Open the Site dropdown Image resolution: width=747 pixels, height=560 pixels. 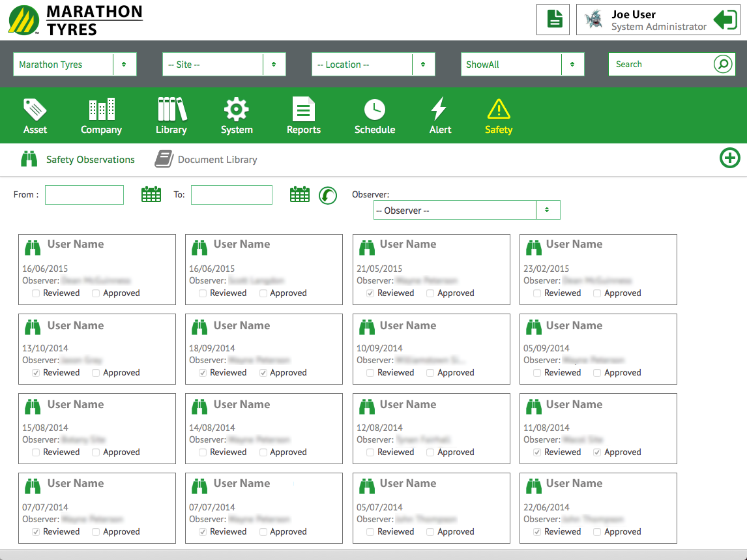tap(274, 65)
